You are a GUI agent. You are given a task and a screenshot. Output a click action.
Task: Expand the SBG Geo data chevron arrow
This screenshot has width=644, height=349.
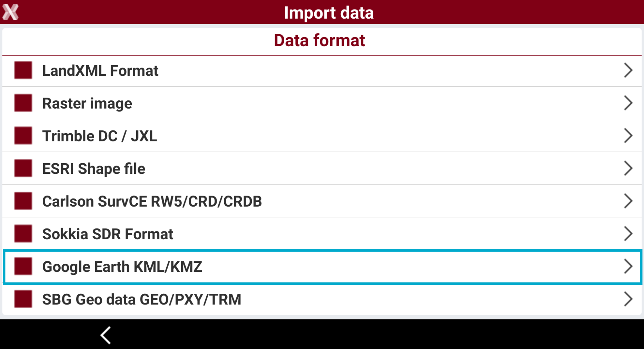(x=628, y=299)
